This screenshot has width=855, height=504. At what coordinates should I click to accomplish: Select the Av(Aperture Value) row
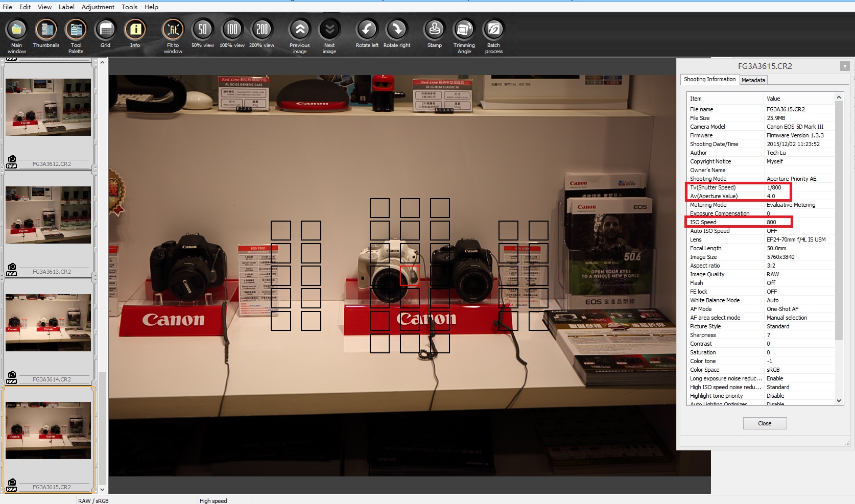pos(761,196)
